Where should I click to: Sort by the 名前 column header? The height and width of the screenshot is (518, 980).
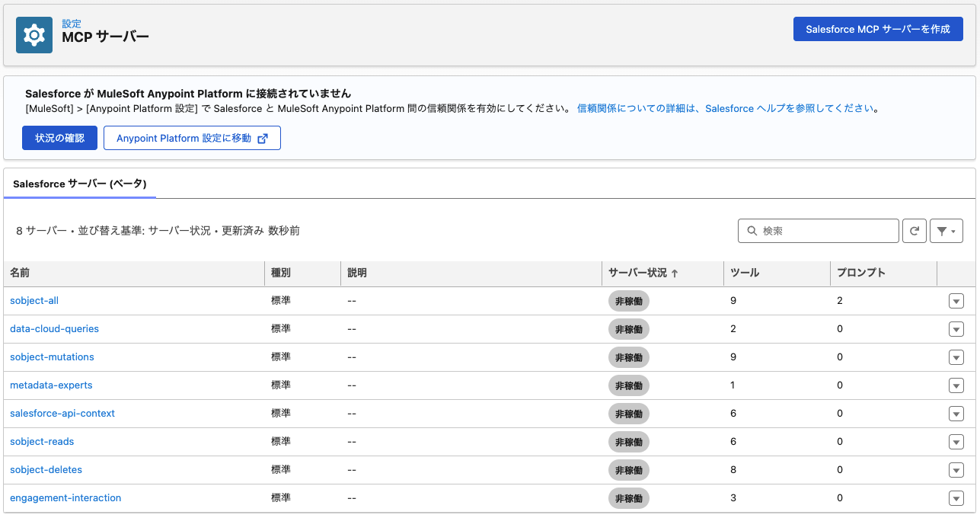[x=134, y=273]
